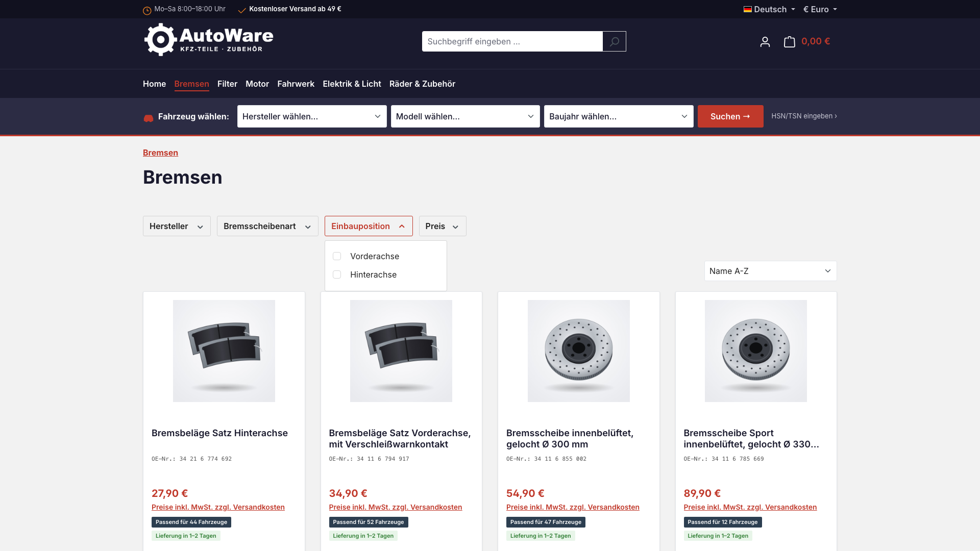Focus the Suchbegriff eingeben search field
The width and height of the screenshot is (980, 551).
coord(512,41)
